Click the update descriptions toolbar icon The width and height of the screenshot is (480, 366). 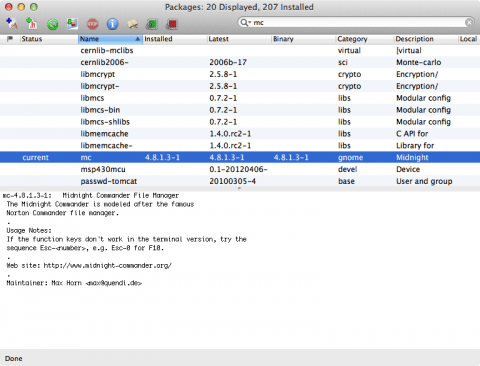[x=72, y=24]
